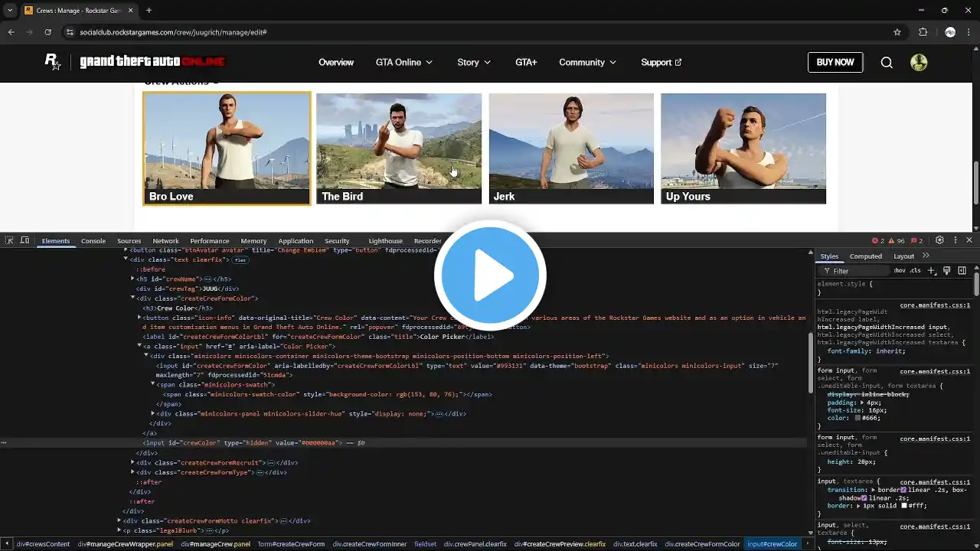Collapse the createCrewFormColor div node

coord(133,298)
